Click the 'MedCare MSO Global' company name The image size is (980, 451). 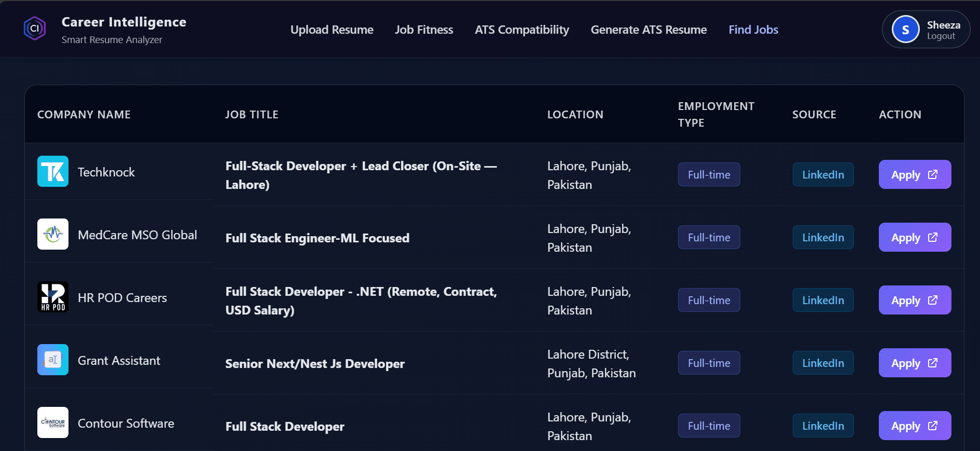137,235
